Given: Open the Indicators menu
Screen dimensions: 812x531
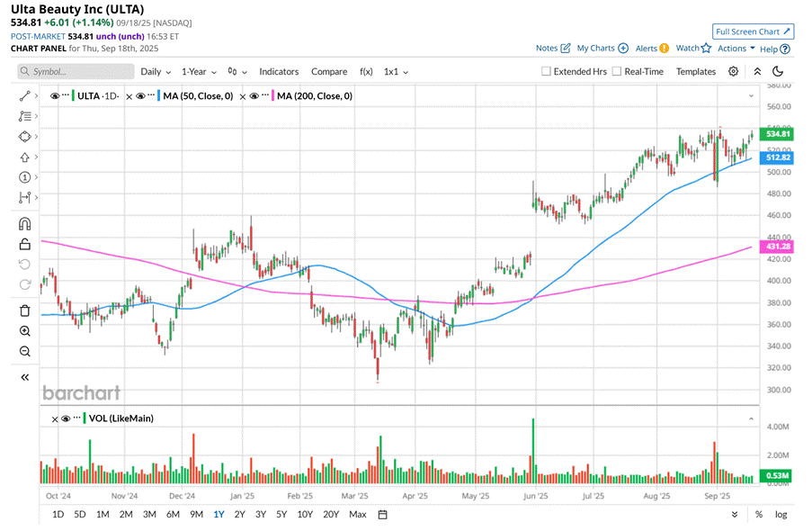Looking at the screenshot, I should pyautogui.click(x=279, y=72).
